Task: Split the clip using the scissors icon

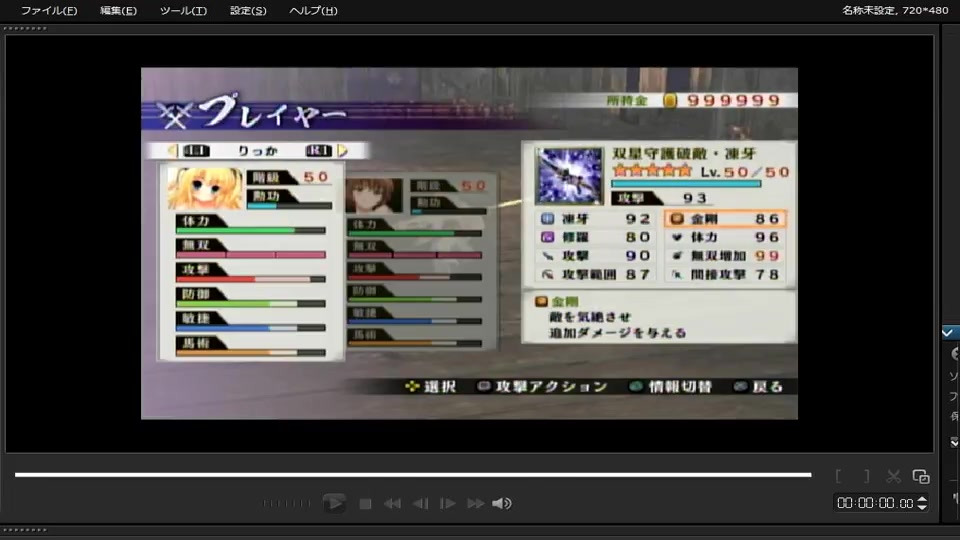Action: click(893, 476)
